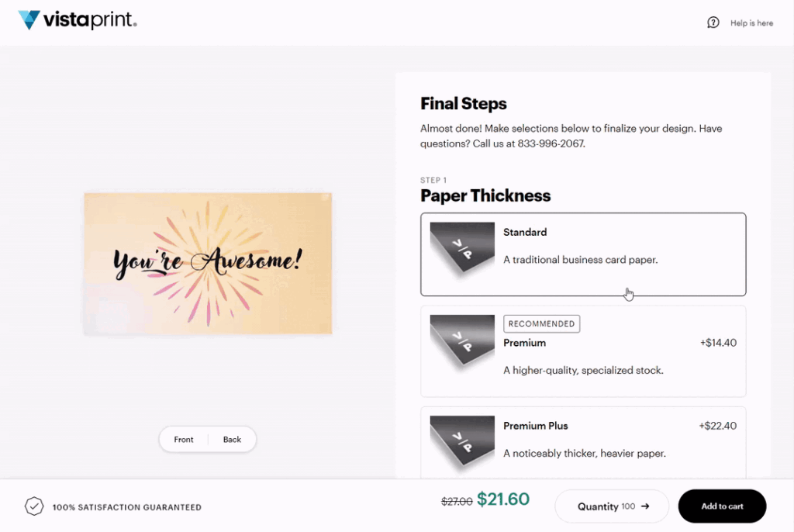Open the Quantity 100 selector
The height and width of the screenshot is (532, 794).
612,506
